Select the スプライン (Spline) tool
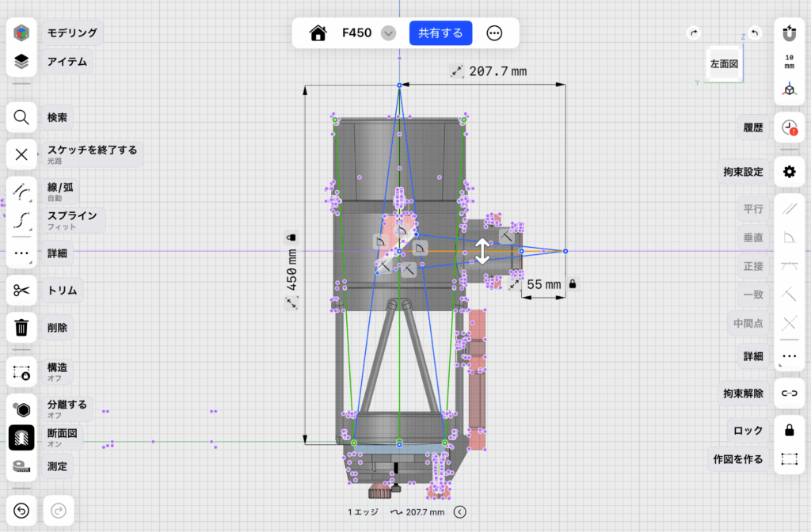811x532 pixels. pos(21,220)
